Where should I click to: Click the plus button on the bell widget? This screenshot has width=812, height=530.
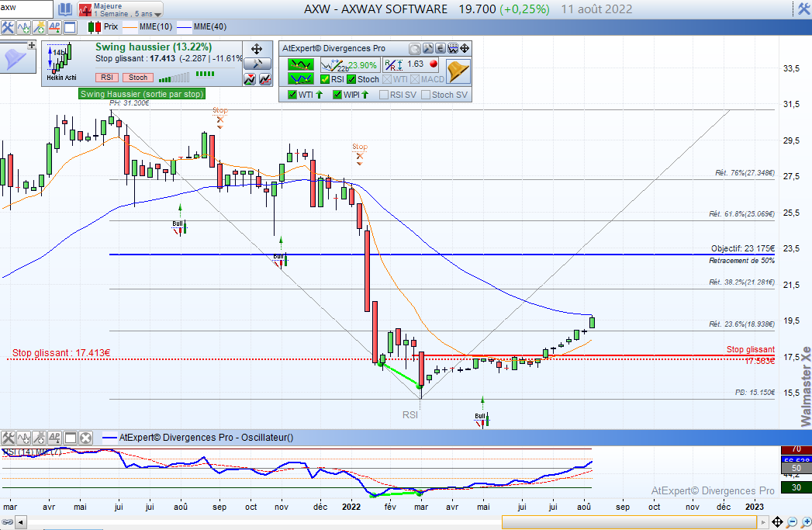[32, 45]
